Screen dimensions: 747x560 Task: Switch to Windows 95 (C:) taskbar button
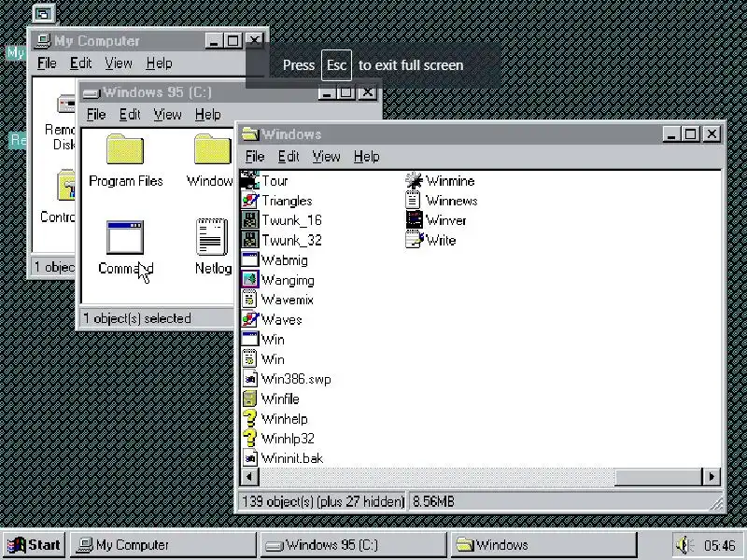pyautogui.click(x=353, y=545)
